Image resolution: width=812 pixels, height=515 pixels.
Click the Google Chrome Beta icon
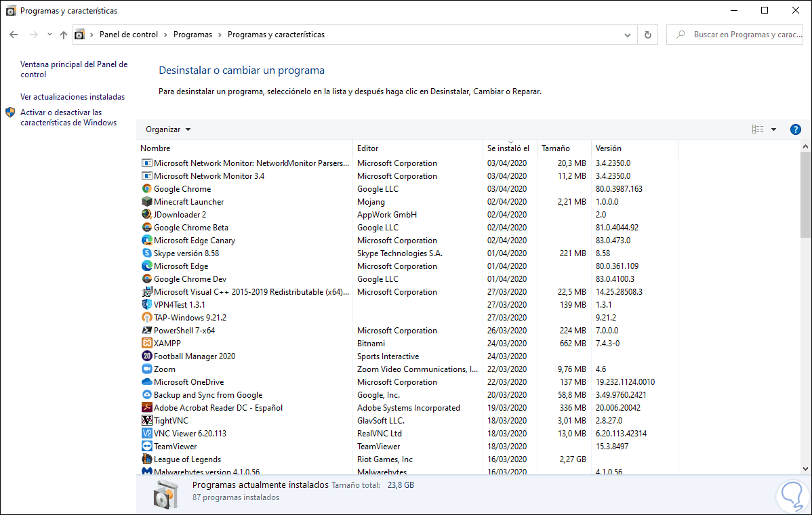pyautogui.click(x=147, y=227)
